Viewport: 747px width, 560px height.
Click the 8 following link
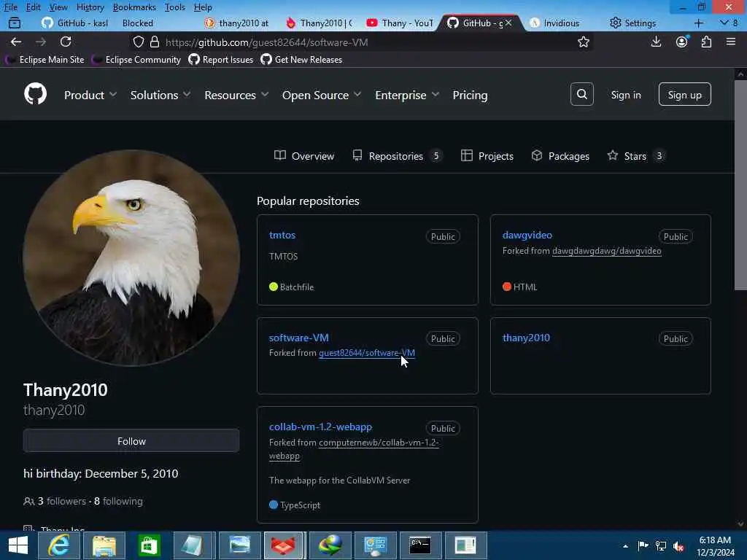118,501
